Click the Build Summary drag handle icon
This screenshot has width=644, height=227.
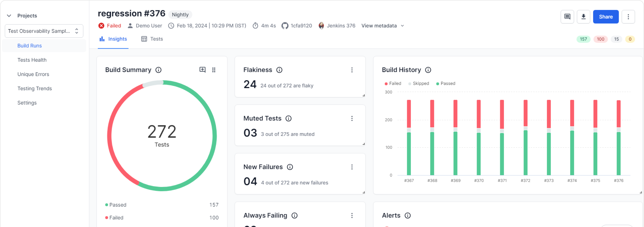click(214, 70)
